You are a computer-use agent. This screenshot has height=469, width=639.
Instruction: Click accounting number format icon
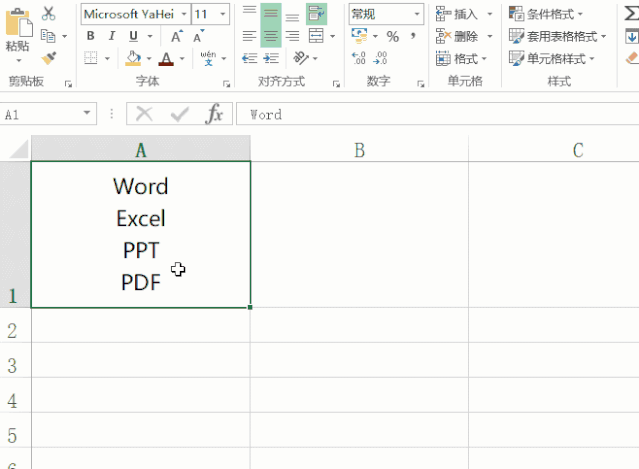point(359,36)
